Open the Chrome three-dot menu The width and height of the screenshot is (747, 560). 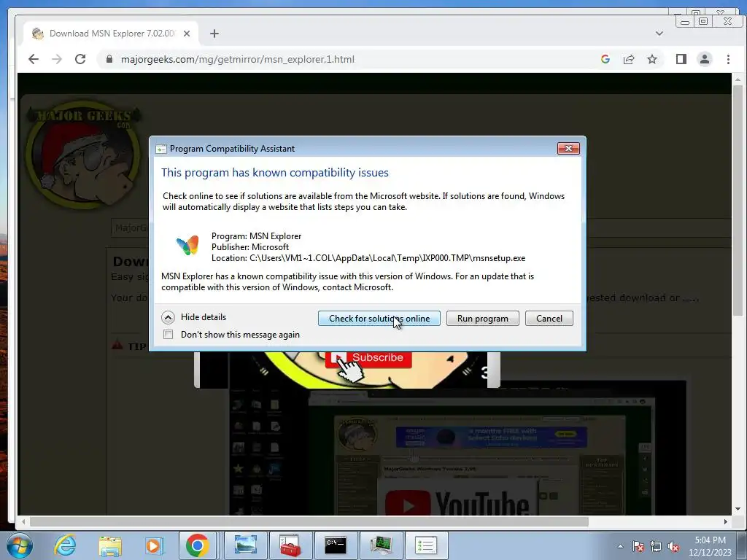click(728, 59)
